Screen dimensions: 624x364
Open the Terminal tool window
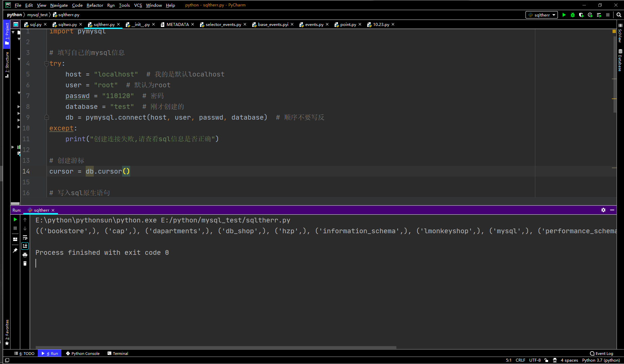[x=118, y=354]
